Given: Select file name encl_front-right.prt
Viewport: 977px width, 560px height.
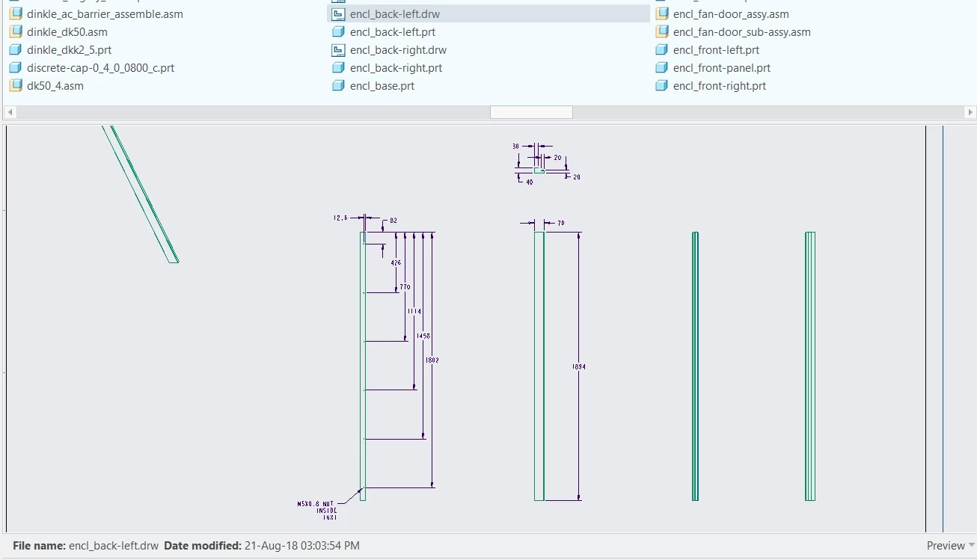Looking at the screenshot, I should pyautogui.click(x=720, y=86).
